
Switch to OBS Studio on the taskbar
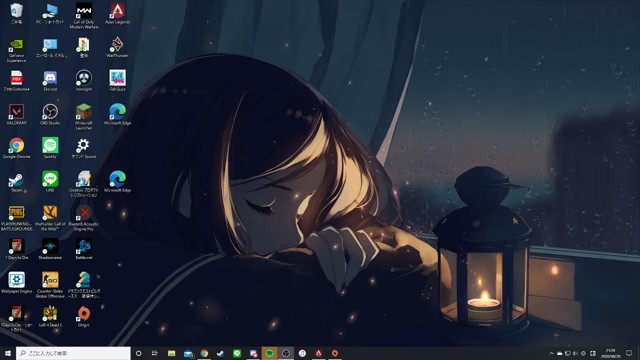286,353
